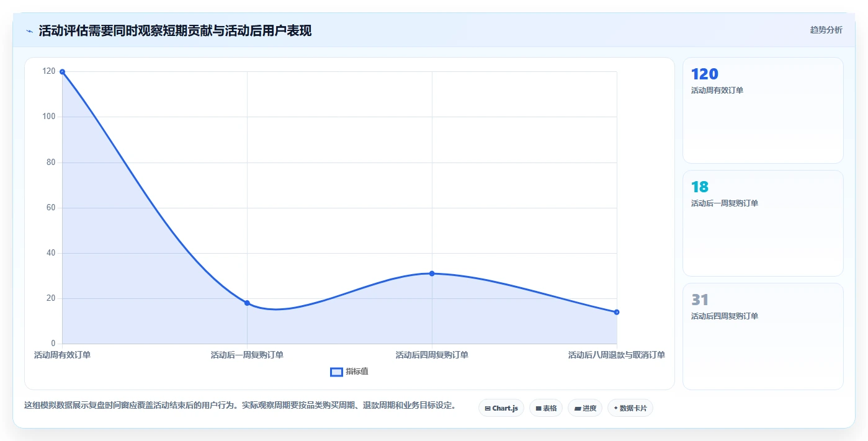Click the 60 y-axis tick label

pos(51,208)
